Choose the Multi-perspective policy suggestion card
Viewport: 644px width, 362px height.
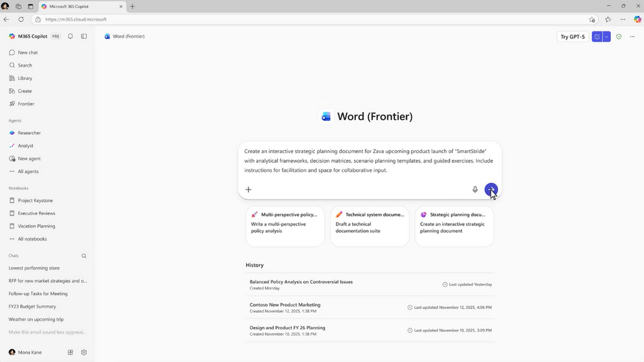click(x=285, y=226)
